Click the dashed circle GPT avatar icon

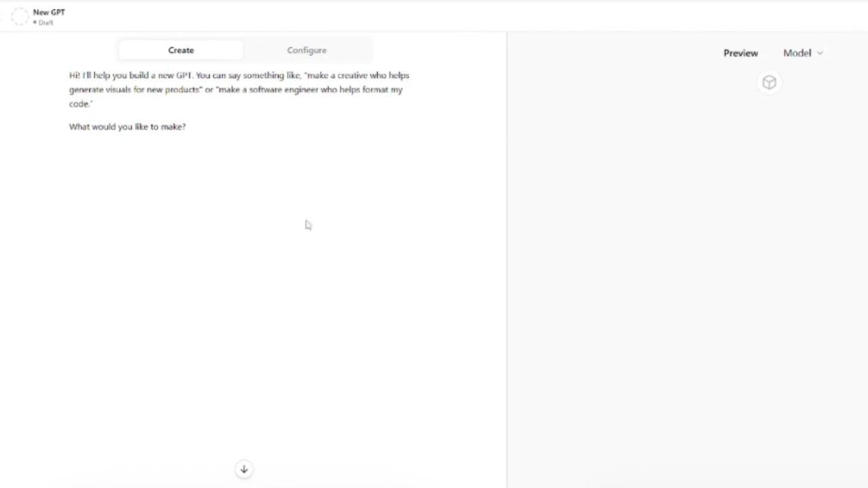19,17
